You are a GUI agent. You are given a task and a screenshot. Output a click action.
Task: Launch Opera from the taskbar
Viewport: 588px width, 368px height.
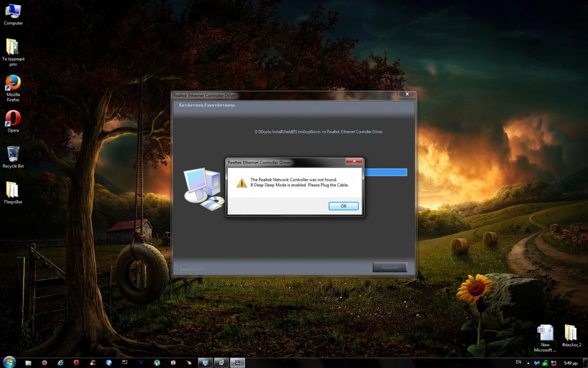76,363
